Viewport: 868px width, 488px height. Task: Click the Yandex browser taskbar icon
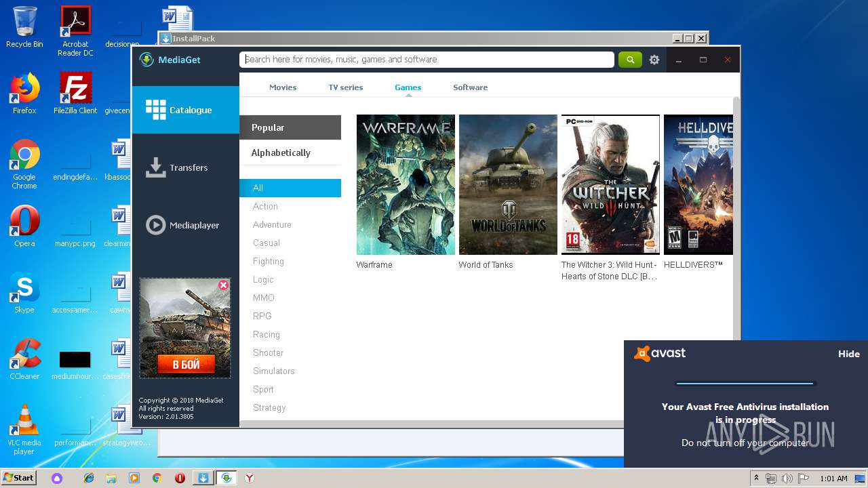(250, 478)
